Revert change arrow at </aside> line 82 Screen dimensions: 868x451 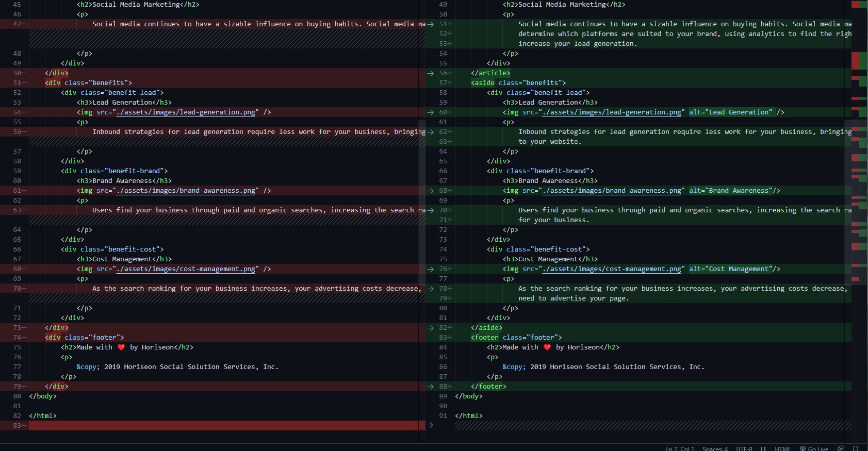(430, 328)
